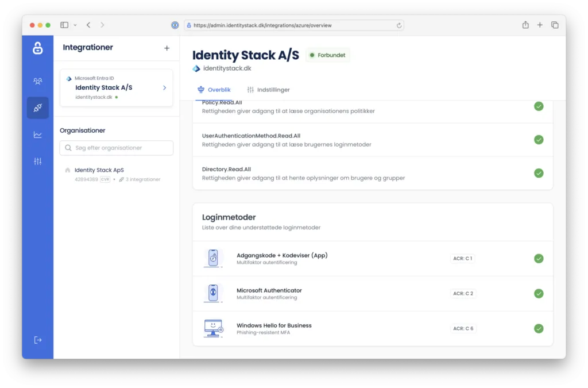Click the Directory.Read.All green check icon
The width and height of the screenshot is (588, 388).
pos(539,173)
